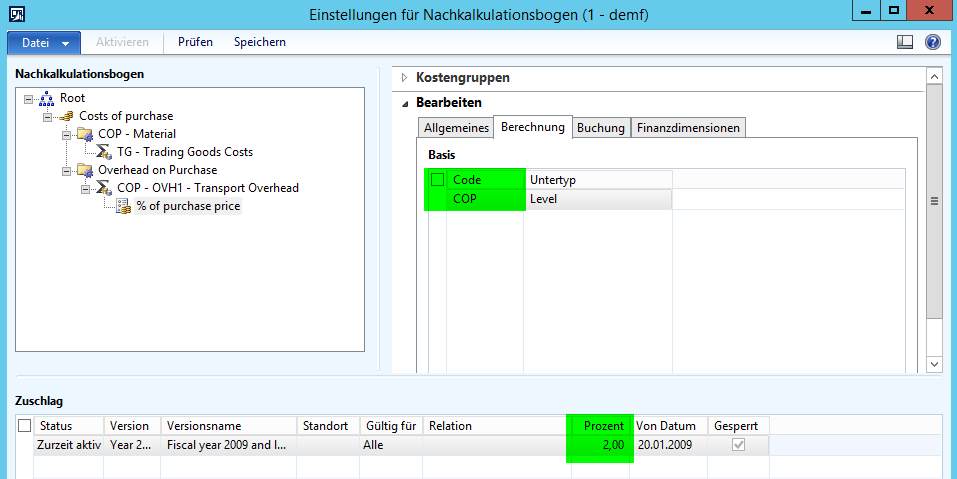
Task: Collapse the Bearbeiten section
Action: (405, 103)
